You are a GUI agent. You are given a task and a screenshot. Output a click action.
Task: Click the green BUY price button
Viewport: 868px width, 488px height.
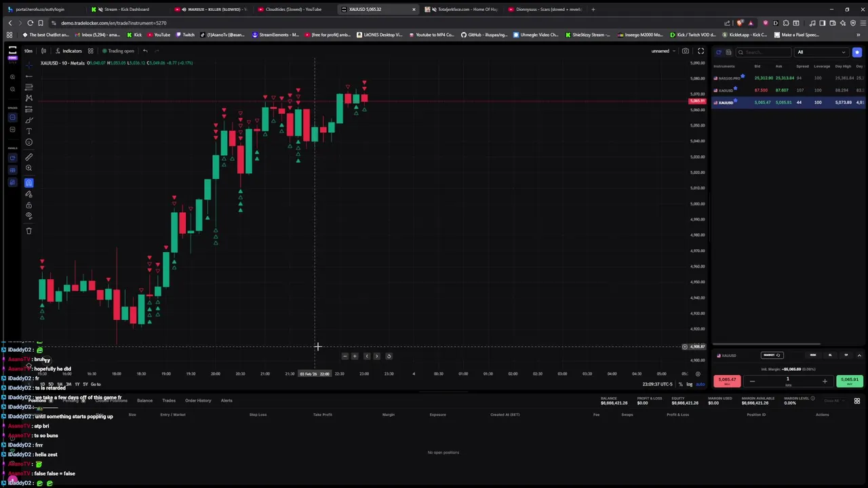point(849,381)
